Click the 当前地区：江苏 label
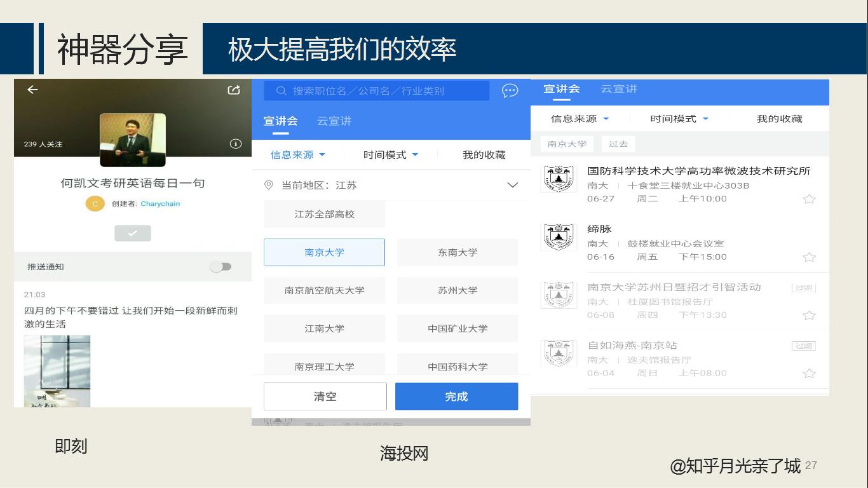 click(319, 185)
